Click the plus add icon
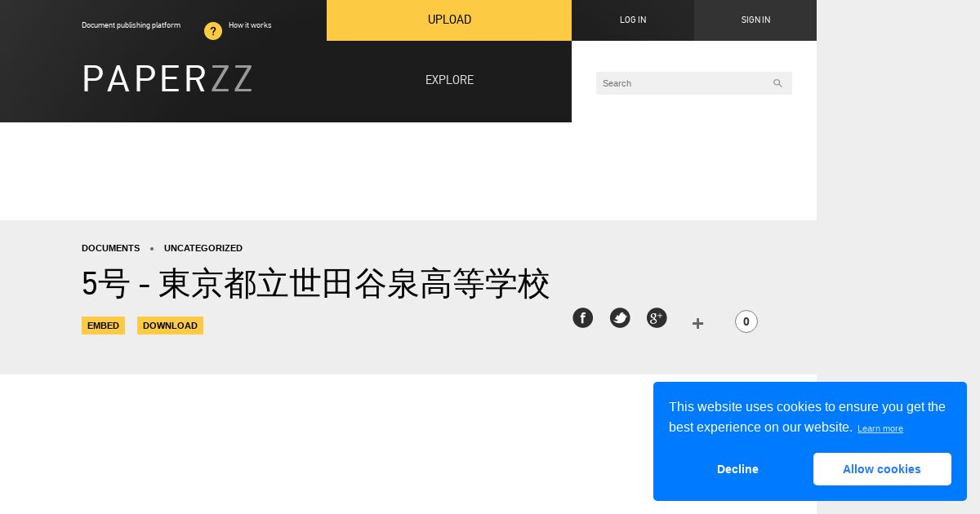Image resolution: width=980 pixels, height=514 pixels. click(x=697, y=323)
